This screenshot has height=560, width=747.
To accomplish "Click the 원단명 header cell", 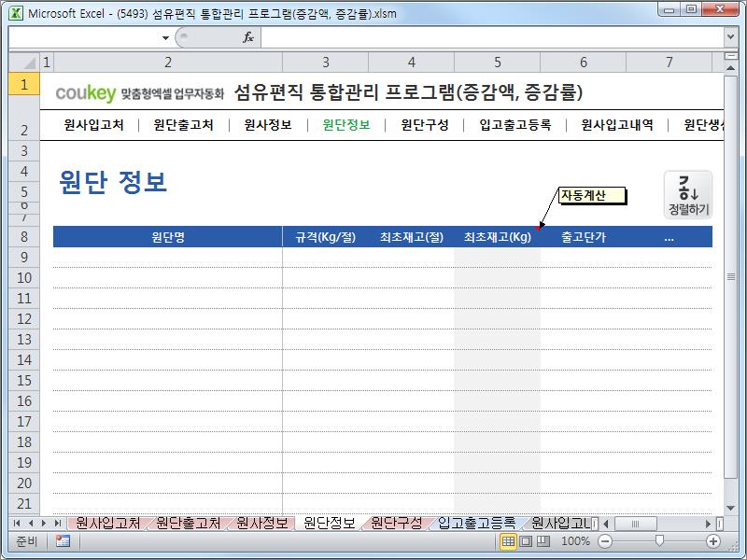I will tap(168, 237).
